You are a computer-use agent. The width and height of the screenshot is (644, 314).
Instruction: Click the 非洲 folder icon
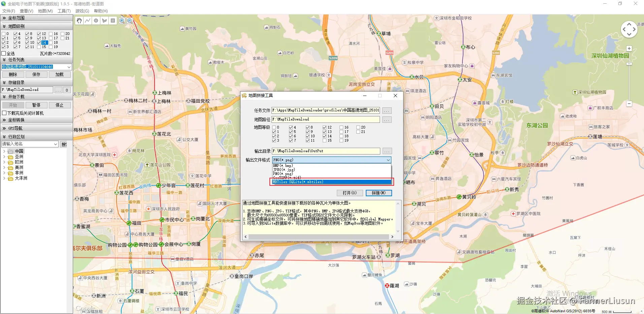coord(10,173)
